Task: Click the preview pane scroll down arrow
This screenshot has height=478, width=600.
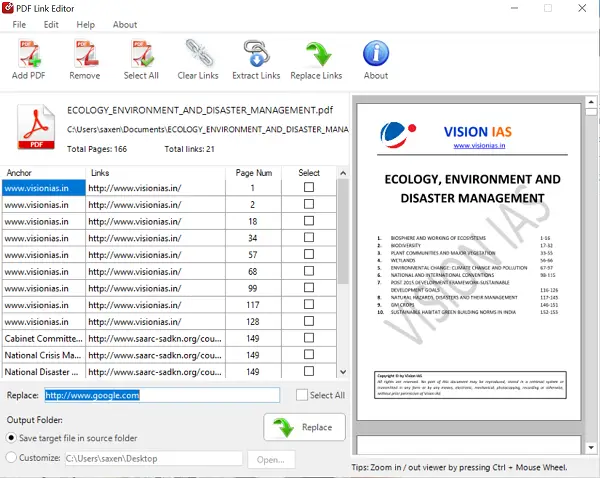Action: tap(591, 447)
